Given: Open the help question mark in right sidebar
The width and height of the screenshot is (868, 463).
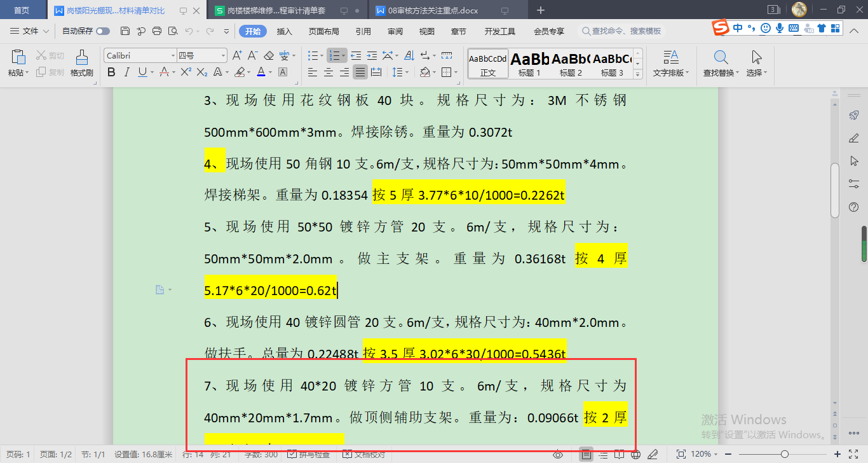Looking at the screenshot, I should [x=854, y=207].
